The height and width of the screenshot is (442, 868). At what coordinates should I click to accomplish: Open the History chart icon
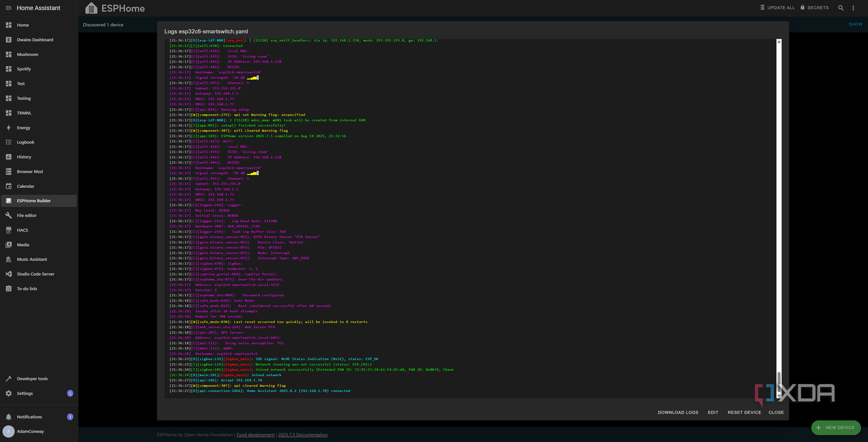pyautogui.click(x=8, y=157)
